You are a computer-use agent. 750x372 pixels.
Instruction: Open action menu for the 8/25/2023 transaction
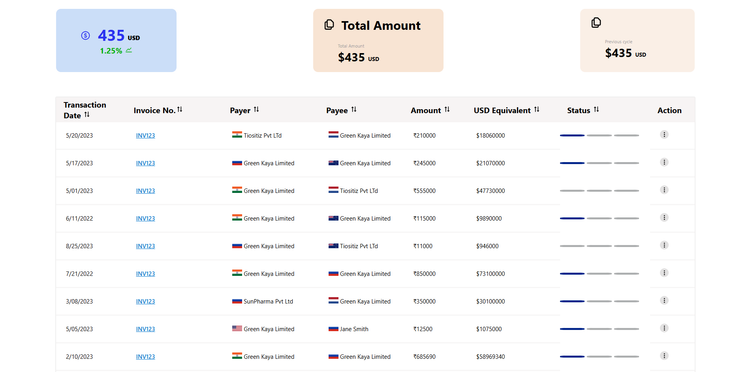point(664,245)
